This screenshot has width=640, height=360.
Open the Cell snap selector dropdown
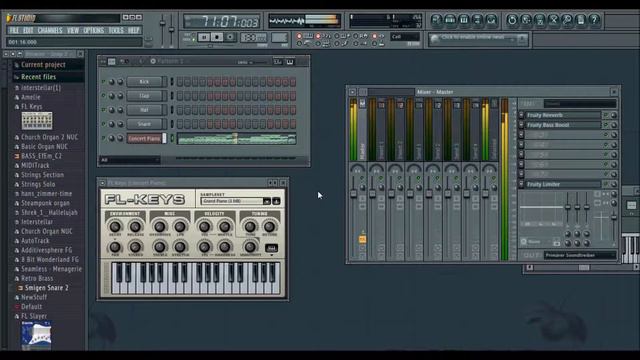point(405,37)
